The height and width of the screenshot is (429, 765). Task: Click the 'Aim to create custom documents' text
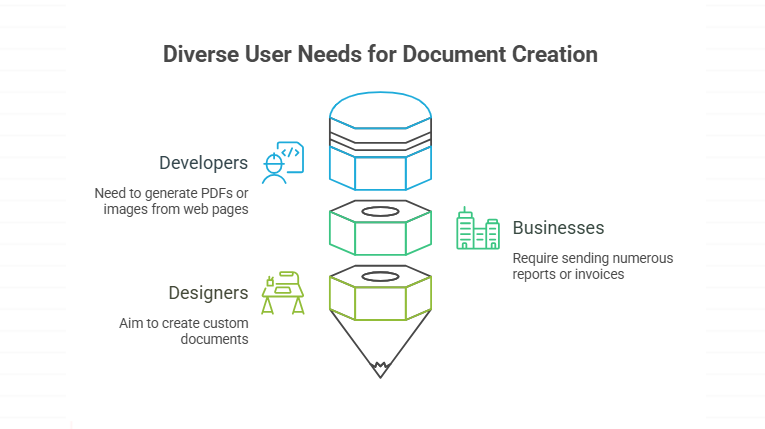coord(186,331)
